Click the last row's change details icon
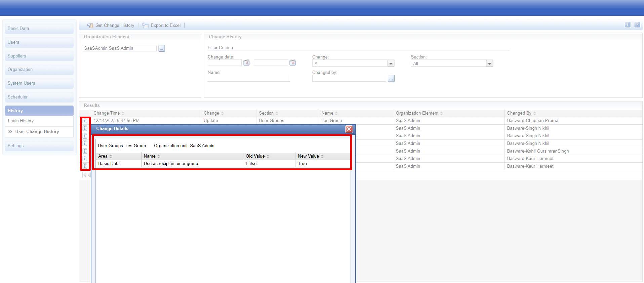This screenshot has height=283, width=644. pos(85,166)
